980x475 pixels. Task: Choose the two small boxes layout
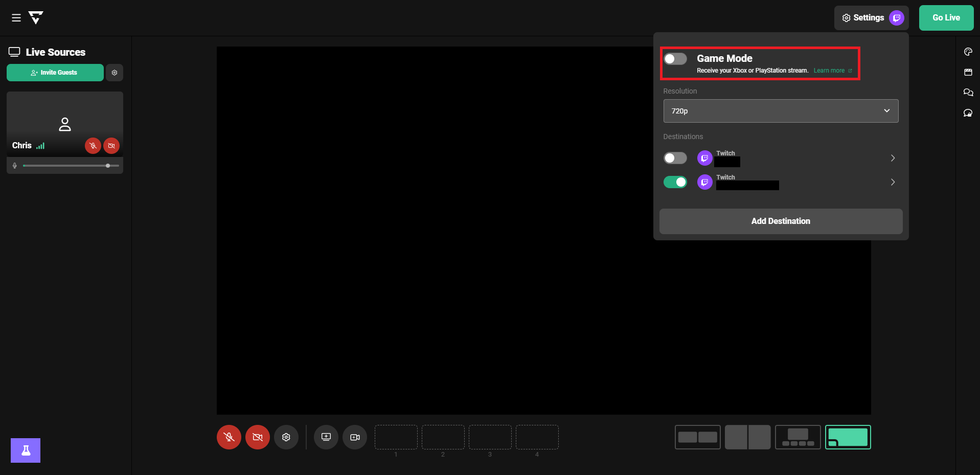tap(698, 437)
